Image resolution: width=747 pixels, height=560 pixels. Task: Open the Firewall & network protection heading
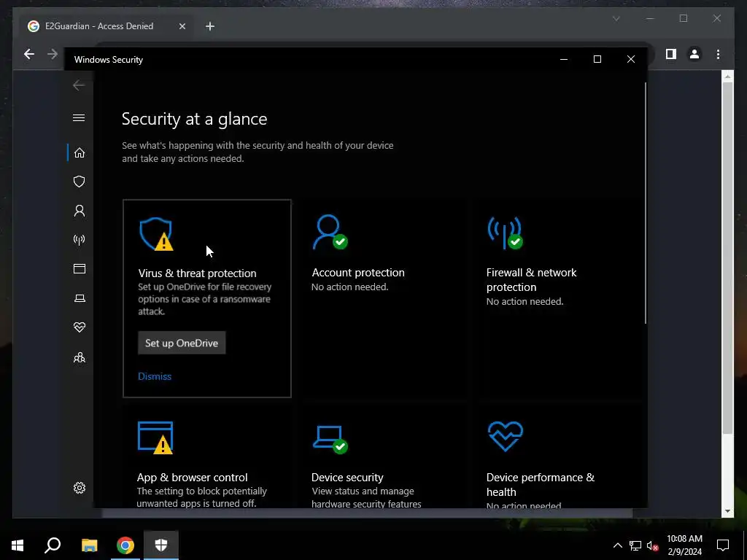click(532, 279)
